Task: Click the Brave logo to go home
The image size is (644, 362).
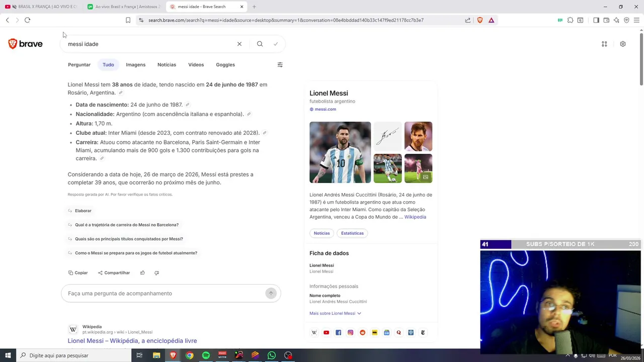Action: tap(26, 44)
